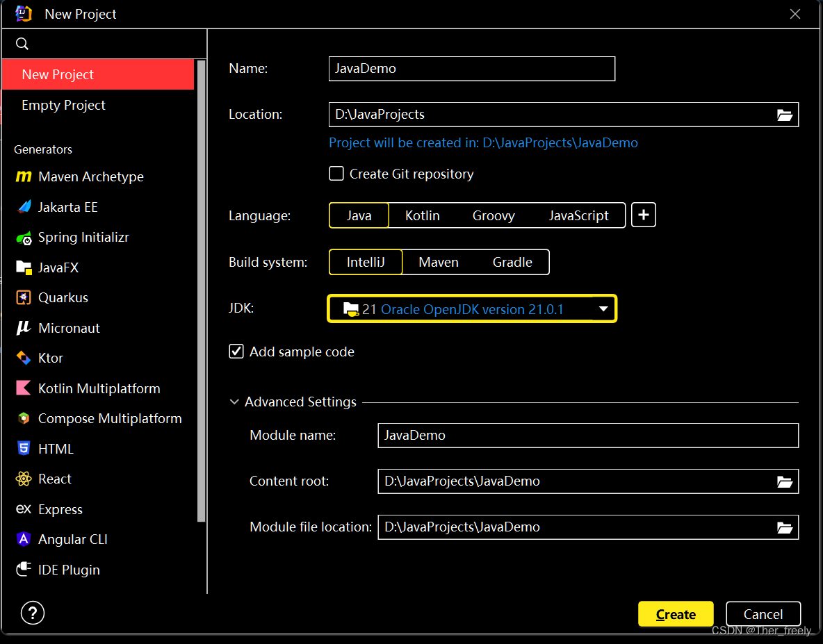The height and width of the screenshot is (644, 823).
Task: Add another language with plus button
Action: 644,215
